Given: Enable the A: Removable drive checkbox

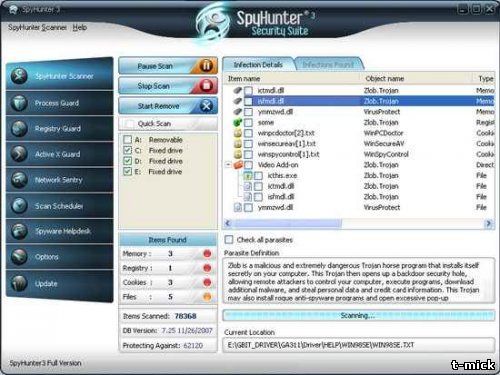Looking at the screenshot, I should tap(127, 139).
